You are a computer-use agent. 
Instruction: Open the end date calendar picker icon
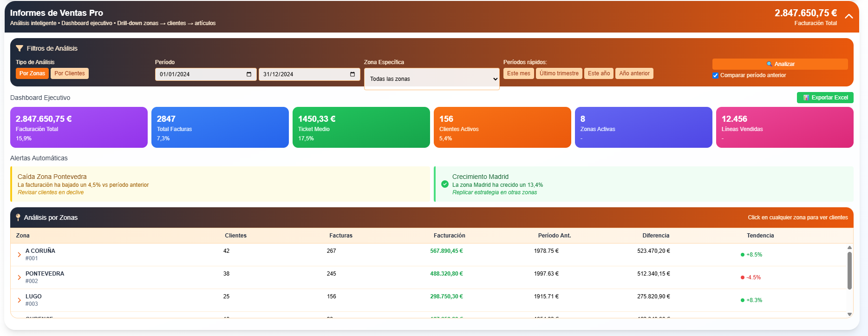(x=352, y=74)
